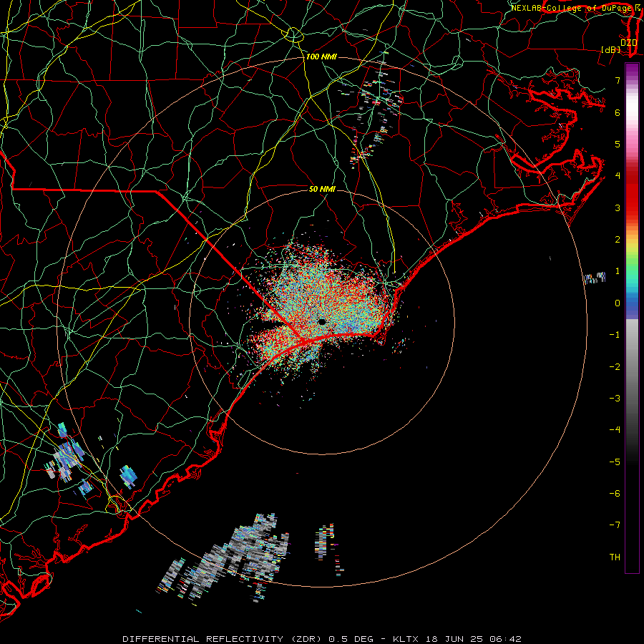This screenshot has height=644, width=644.
Task: Click the Differential Reflectivity KLTX caption text
Action: tap(322, 639)
